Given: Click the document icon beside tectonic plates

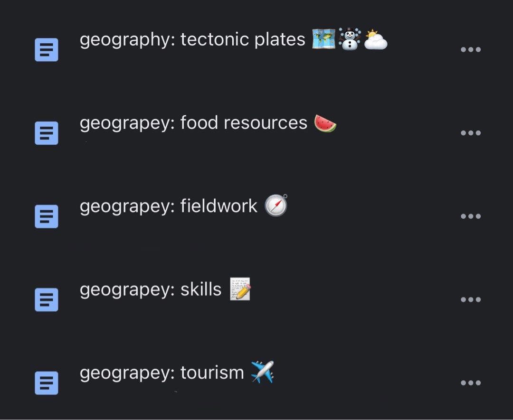Looking at the screenshot, I should pyautogui.click(x=46, y=49).
